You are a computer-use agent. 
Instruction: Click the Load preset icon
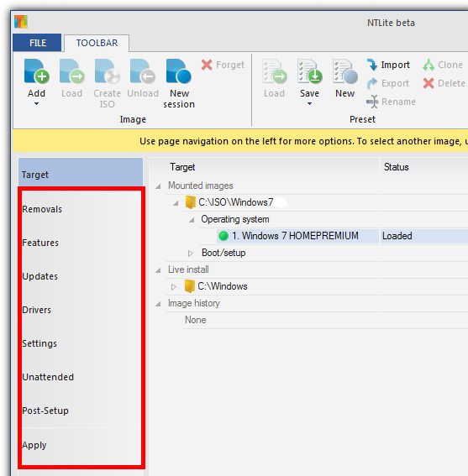tap(275, 71)
